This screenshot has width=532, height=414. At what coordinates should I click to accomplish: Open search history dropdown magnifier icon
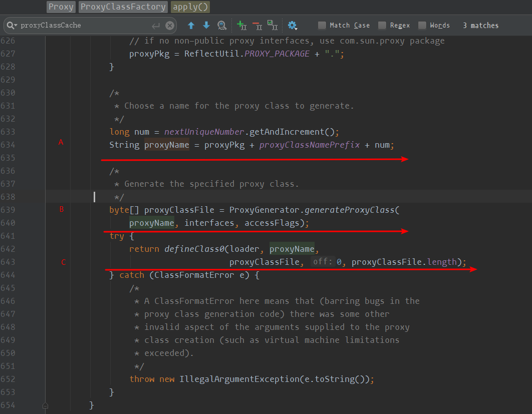coord(12,26)
